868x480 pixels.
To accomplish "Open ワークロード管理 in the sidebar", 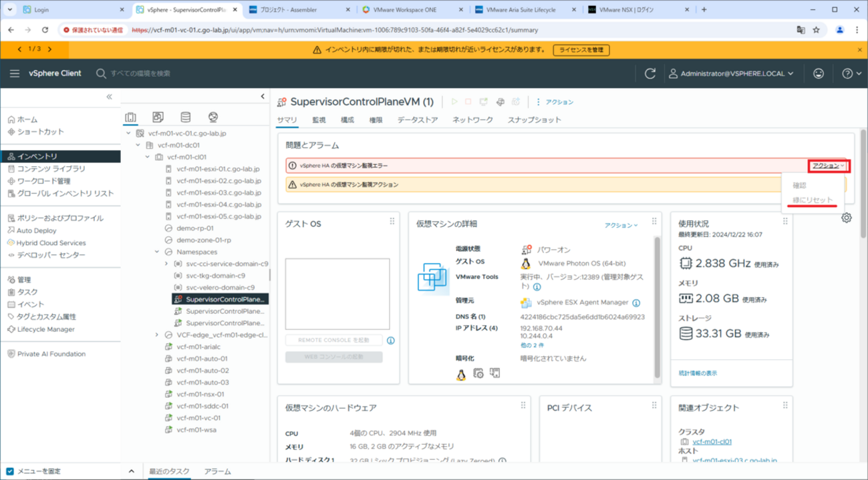I will [x=44, y=181].
